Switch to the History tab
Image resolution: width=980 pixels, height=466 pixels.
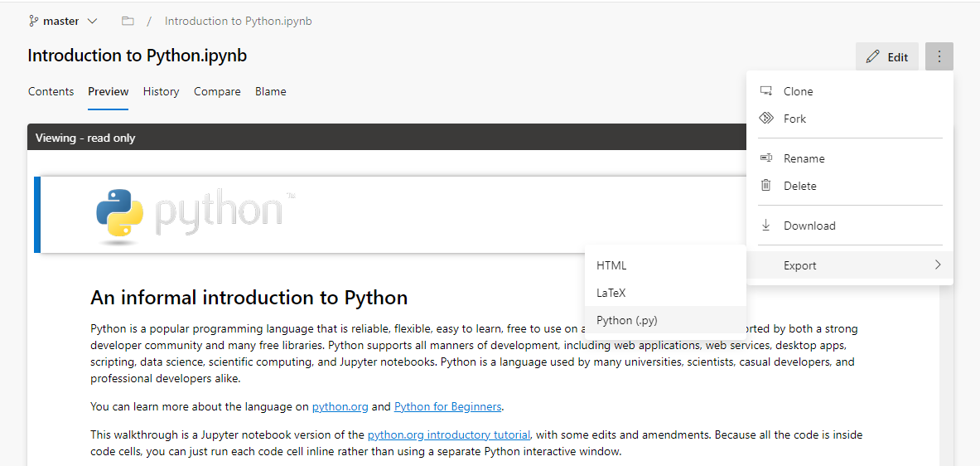click(161, 91)
